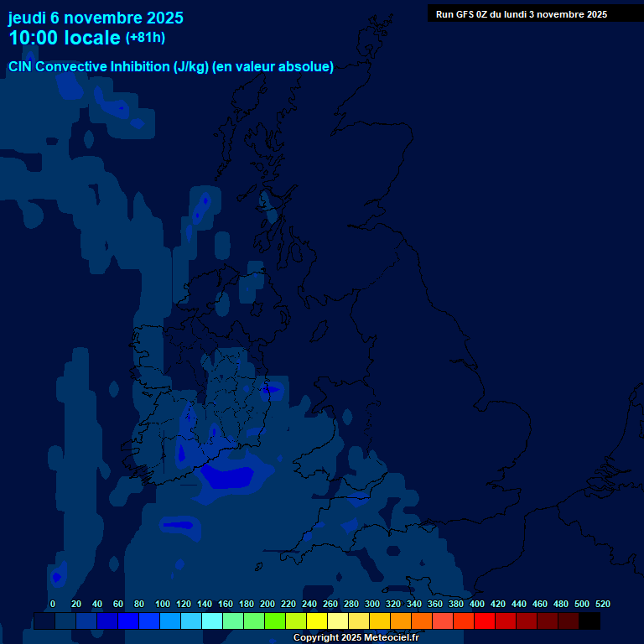Screen dimensions: 644x644
Task: Click the legend value '100'
Action: (x=163, y=604)
